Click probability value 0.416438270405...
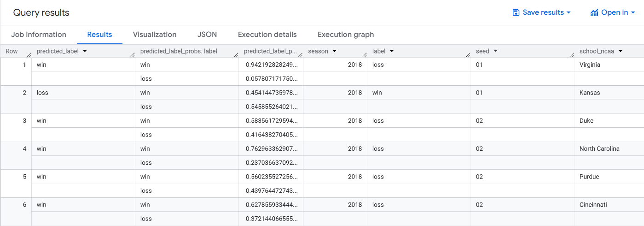The width and height of the screenshot is (644, 226). tap(271, 135)
